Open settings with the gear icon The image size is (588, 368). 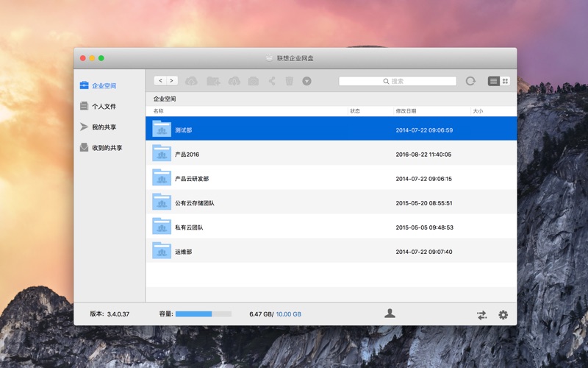503,315
